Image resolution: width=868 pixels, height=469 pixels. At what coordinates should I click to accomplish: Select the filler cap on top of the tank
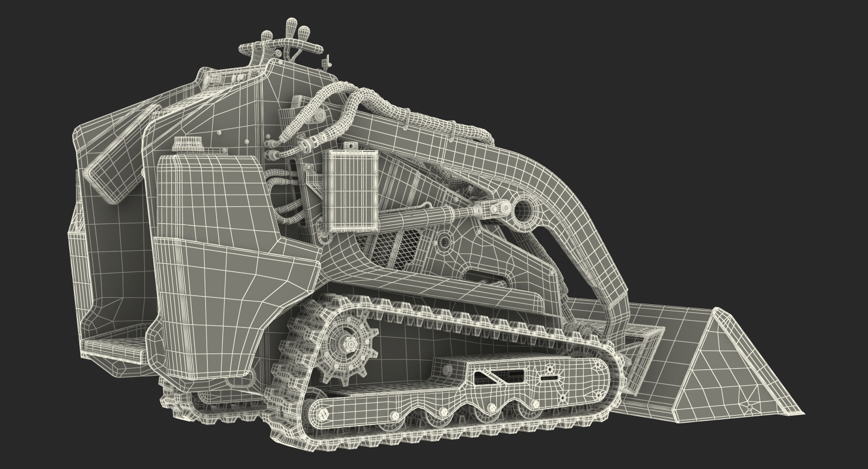188,145
